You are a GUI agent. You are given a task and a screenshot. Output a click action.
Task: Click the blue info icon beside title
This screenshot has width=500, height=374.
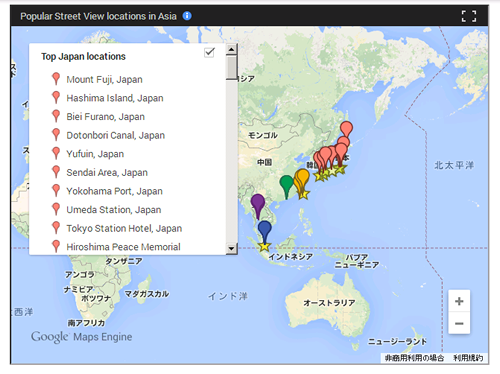pos(187,16)
